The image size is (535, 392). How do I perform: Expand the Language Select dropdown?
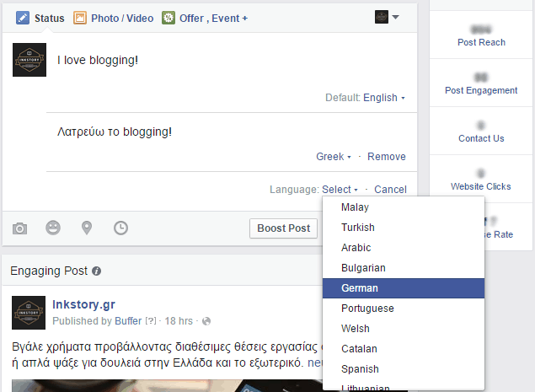[340, 190]
